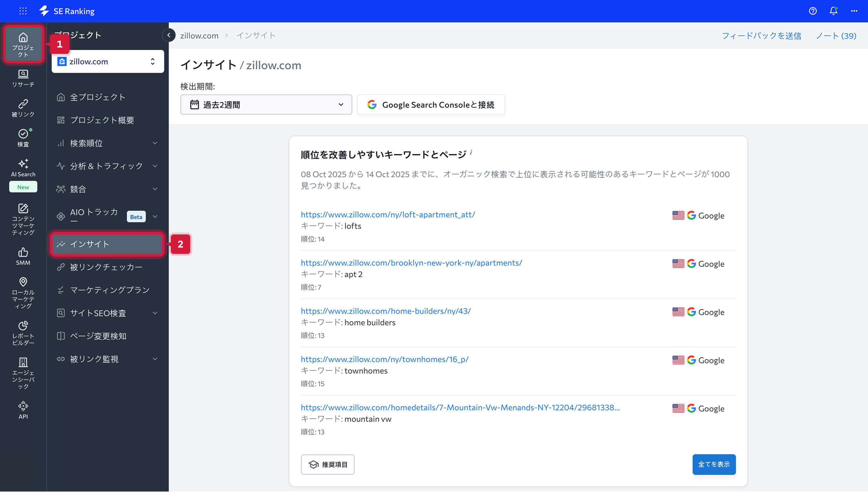
Task: Expand the 検索順位 menu section
Action: [x=107, y=143]
